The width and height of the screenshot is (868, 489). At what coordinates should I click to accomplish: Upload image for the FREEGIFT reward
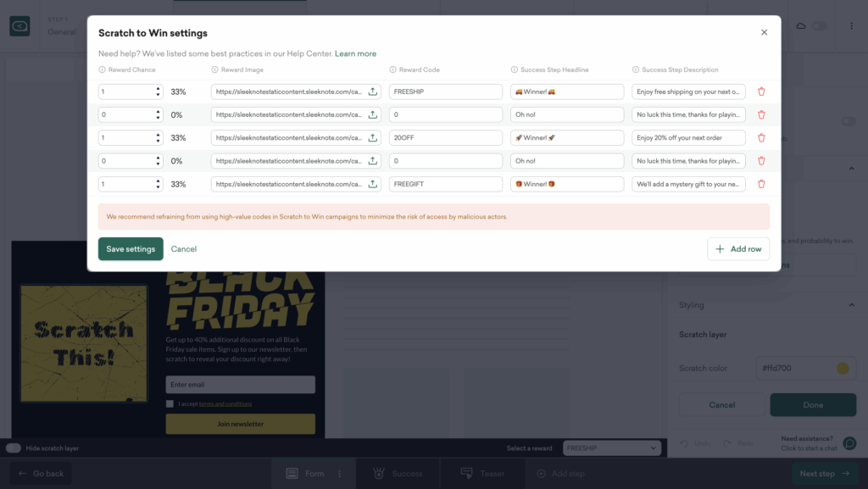click(373, 184)
